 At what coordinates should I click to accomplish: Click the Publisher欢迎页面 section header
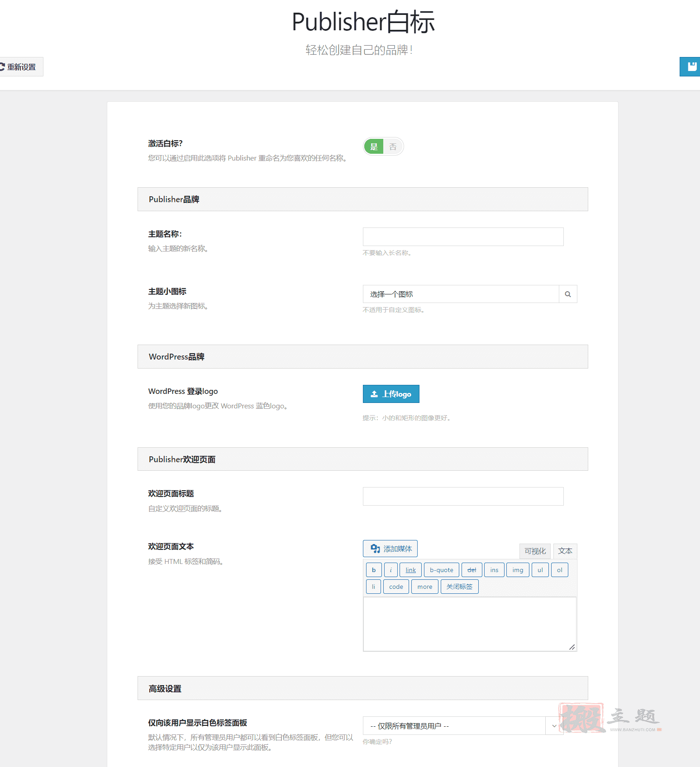click(x=362, y=459)
